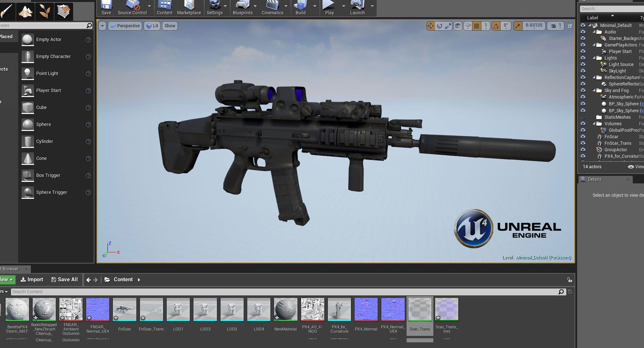The height and width of the screenshot is (348, 644).
Task: Toggle visibility of Player Start actor
Action: click(x=583, y=51)
